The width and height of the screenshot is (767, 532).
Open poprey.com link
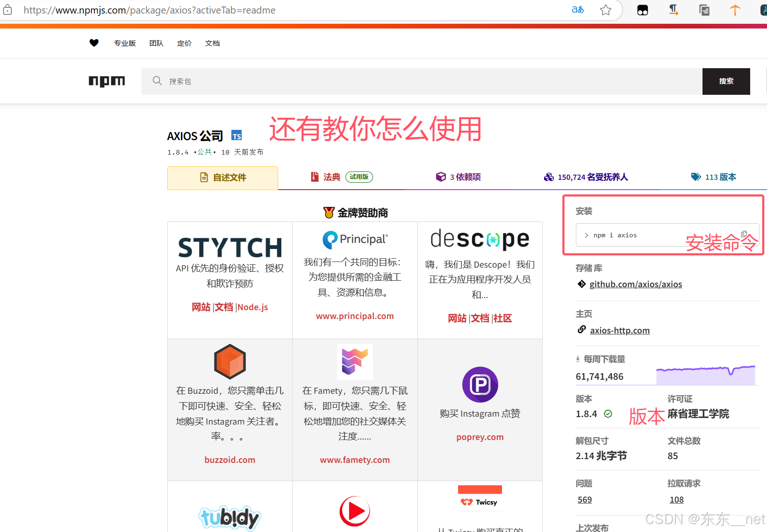480,437
